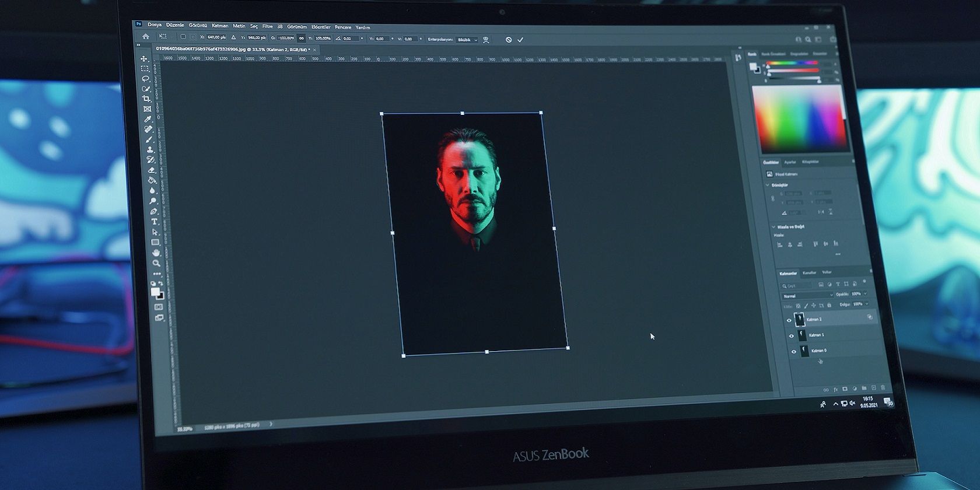Switch to the Yollar tab
The height and width of the screenshot is (490, 980).
tap(827, 272)
